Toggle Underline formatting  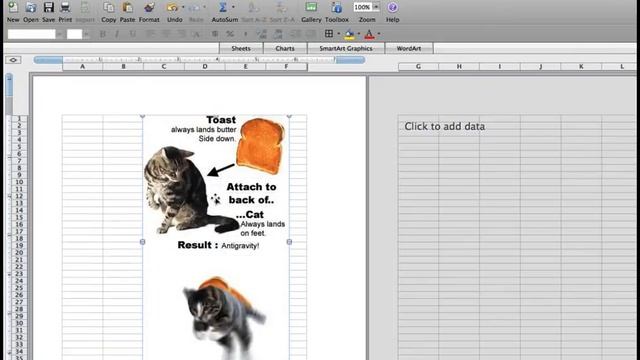pyautogui.click(x=132, y=34)
